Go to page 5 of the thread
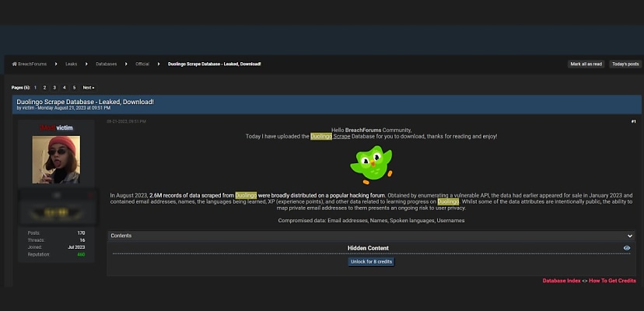 tap(75, 88)
